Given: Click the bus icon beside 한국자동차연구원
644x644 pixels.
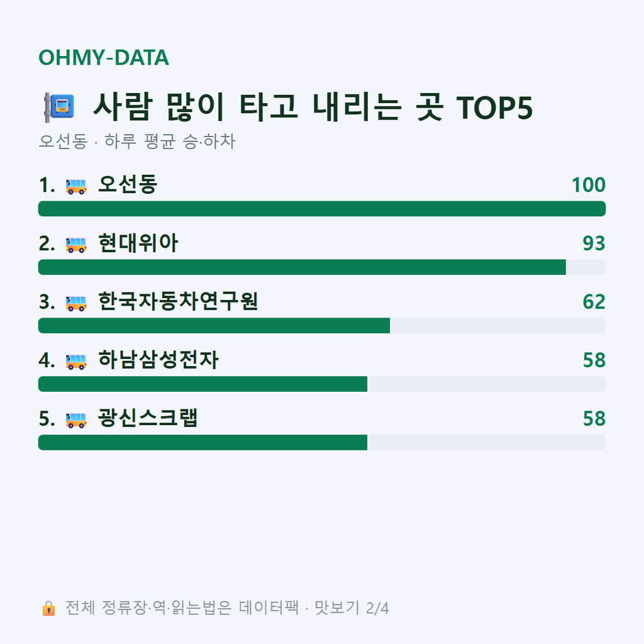Looking at the screenshot, I should 76,303.
